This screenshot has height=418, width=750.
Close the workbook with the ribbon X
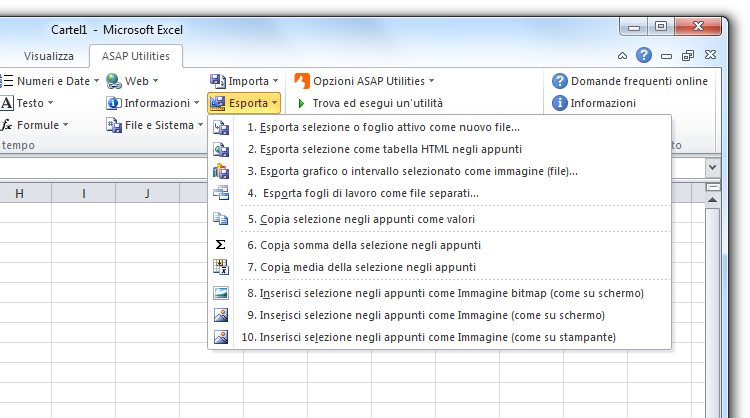point(710,55)
